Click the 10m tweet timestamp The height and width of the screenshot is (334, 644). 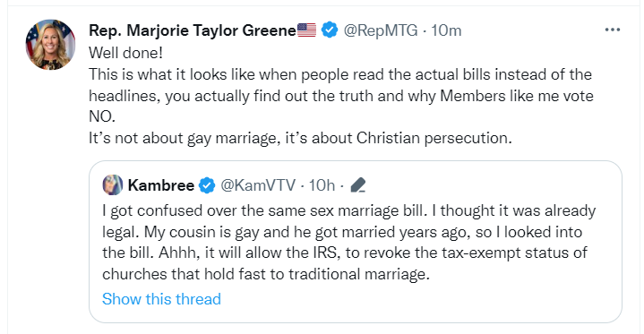tap(446, 30)
